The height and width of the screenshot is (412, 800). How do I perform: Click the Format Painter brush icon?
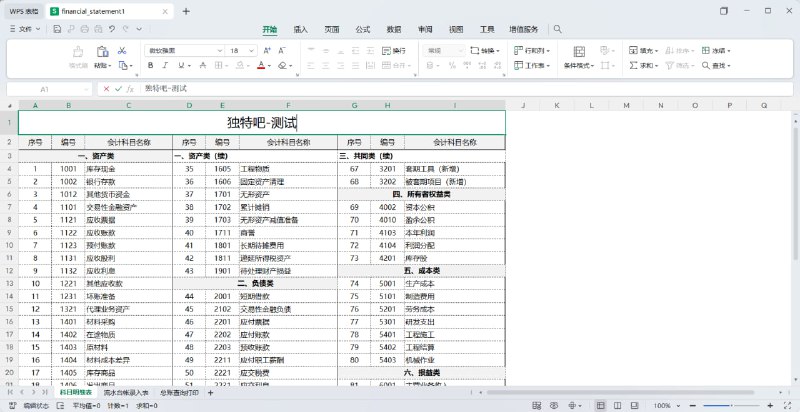(x=78, y=52)
